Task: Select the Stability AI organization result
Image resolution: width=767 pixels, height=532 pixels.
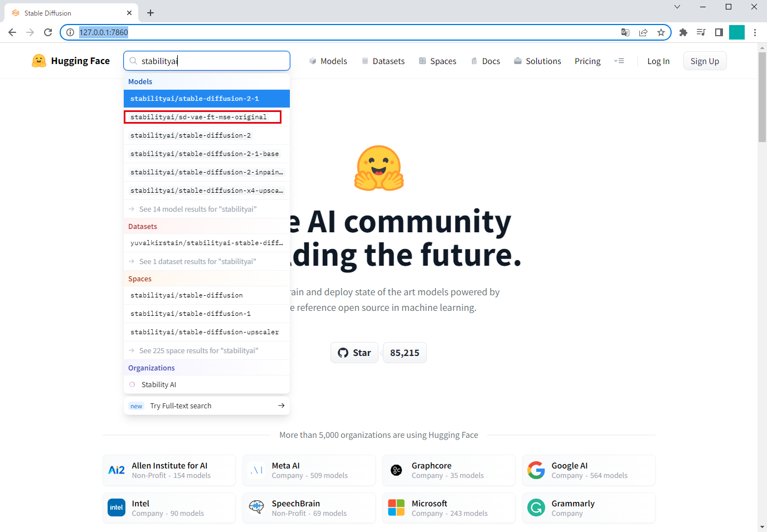Action: 207,384
